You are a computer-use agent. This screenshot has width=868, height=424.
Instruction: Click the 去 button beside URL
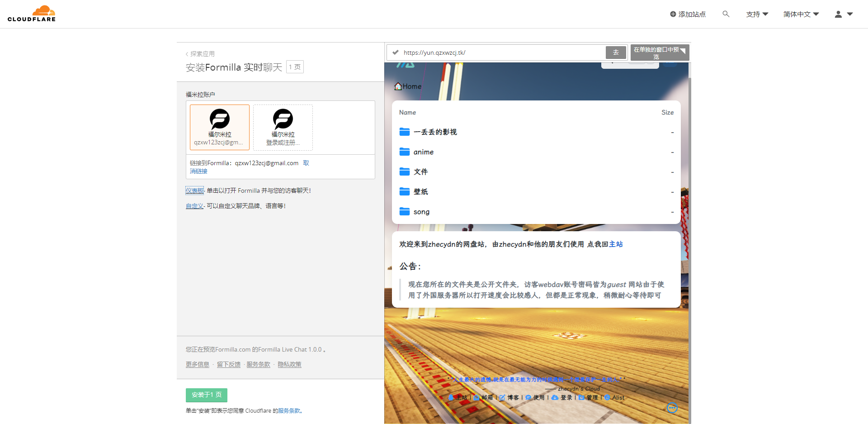616,52
